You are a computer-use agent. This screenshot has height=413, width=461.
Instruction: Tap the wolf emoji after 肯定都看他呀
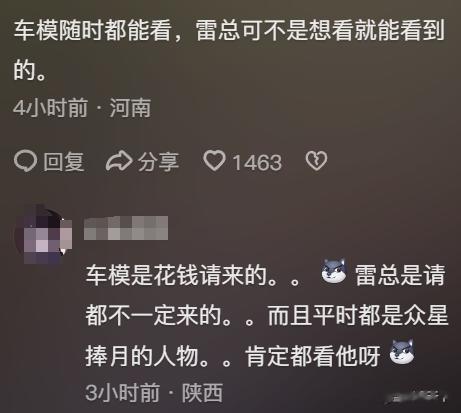(402, 352)
